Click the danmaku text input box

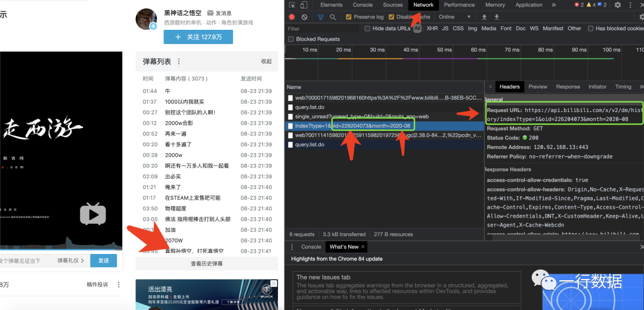tap(26, 261)
